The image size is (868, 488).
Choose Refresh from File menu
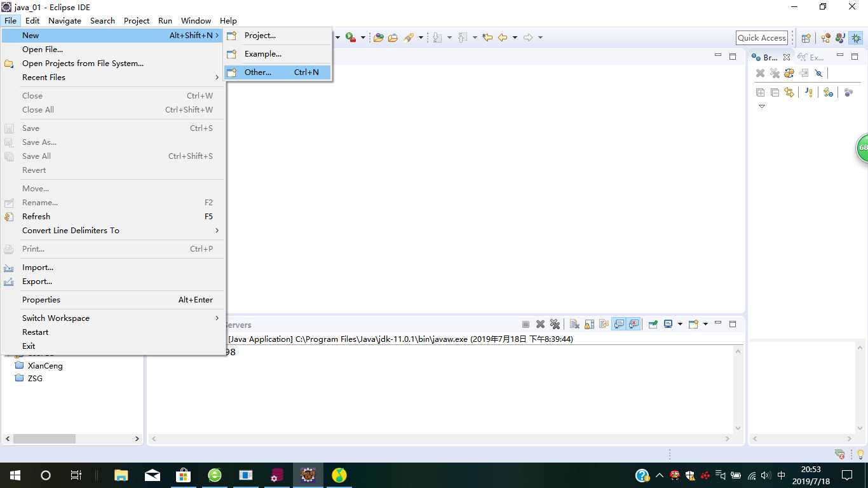pos(113,217)
